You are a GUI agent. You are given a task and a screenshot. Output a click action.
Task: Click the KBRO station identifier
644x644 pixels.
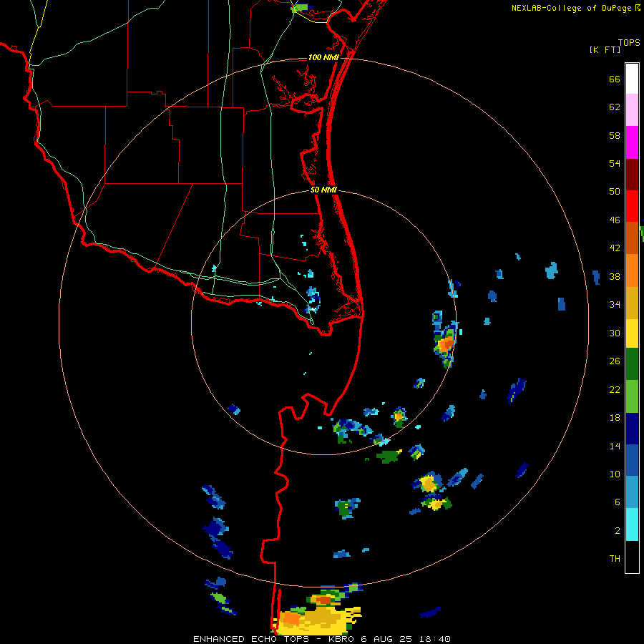point(343,639)
